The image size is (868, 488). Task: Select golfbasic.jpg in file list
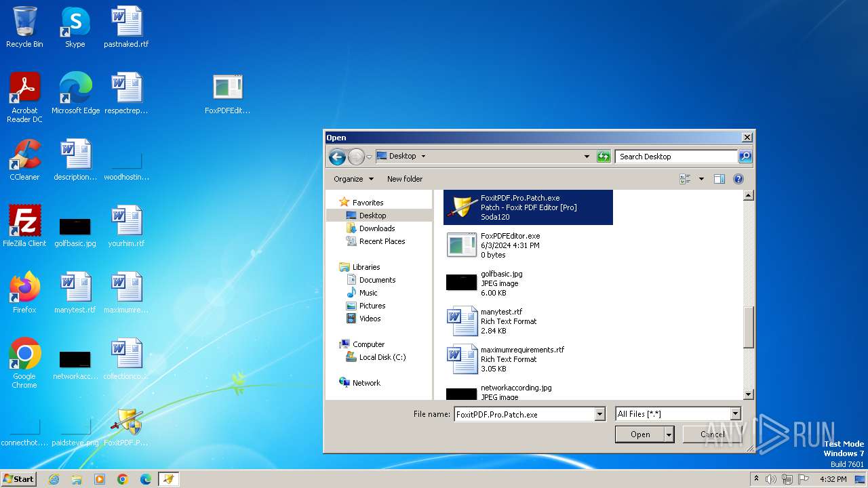528,283
